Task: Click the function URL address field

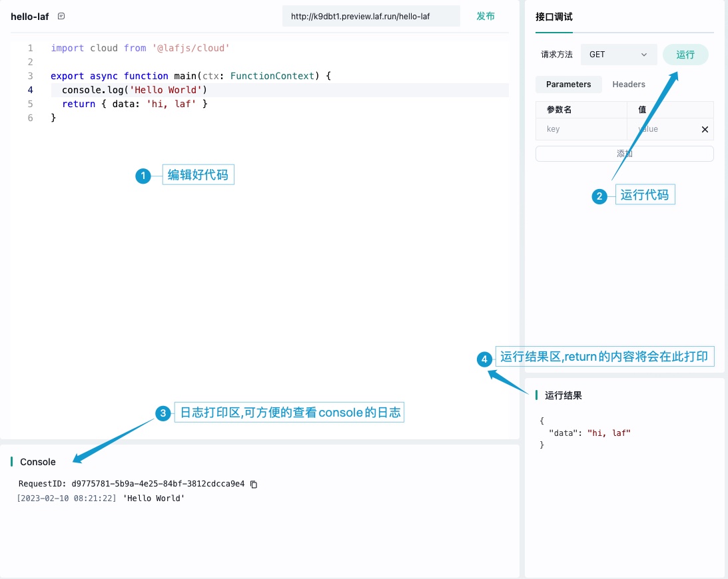Action: pos(370,16)
